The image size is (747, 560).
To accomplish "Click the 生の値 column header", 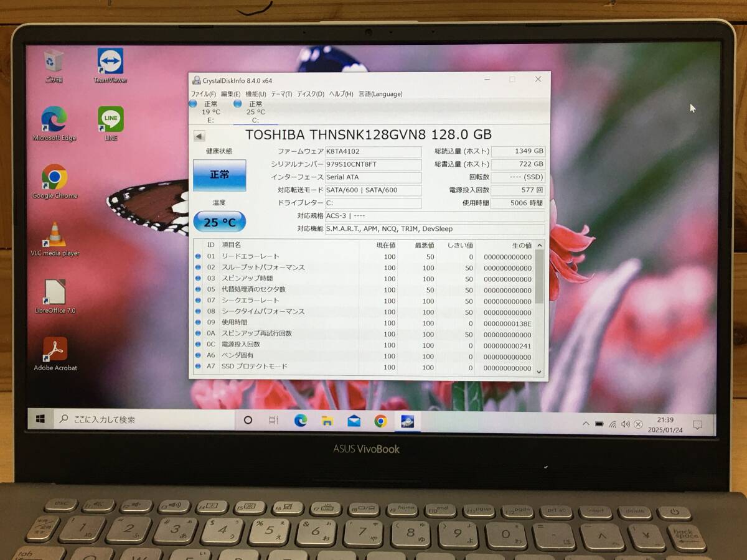I will (x=505, y=245).
